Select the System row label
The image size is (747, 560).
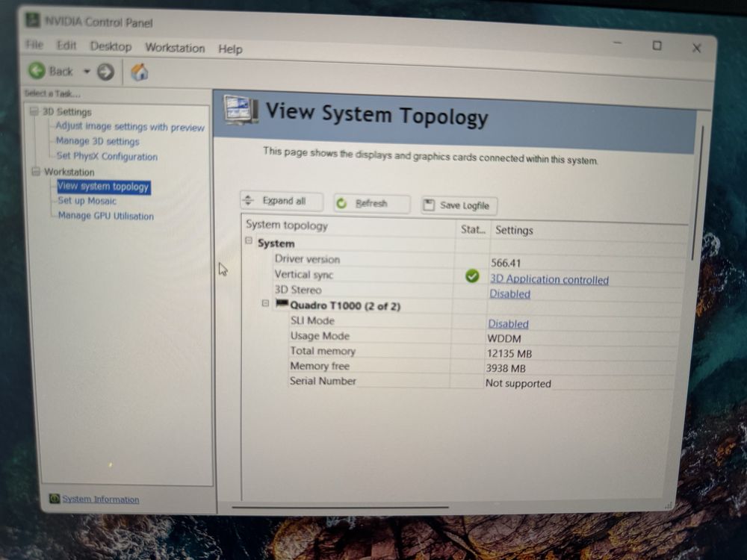276,243
